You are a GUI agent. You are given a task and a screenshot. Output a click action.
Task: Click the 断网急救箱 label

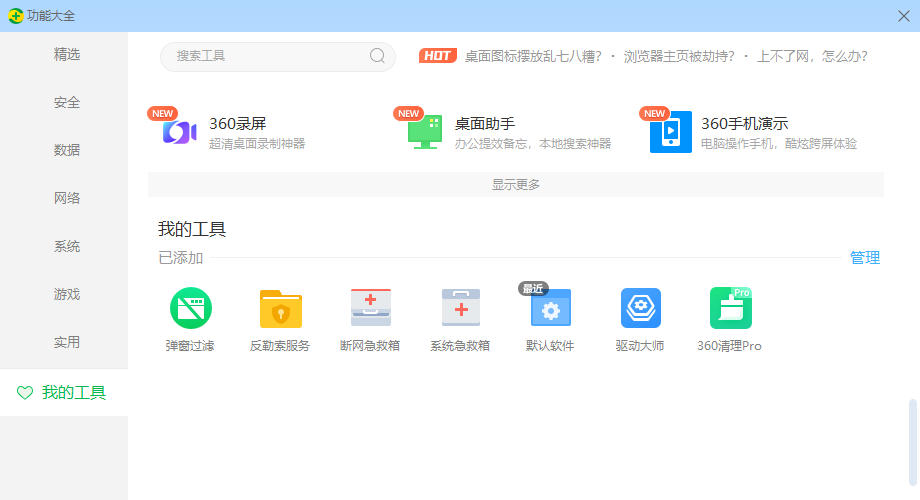click(x=370, y=346)
